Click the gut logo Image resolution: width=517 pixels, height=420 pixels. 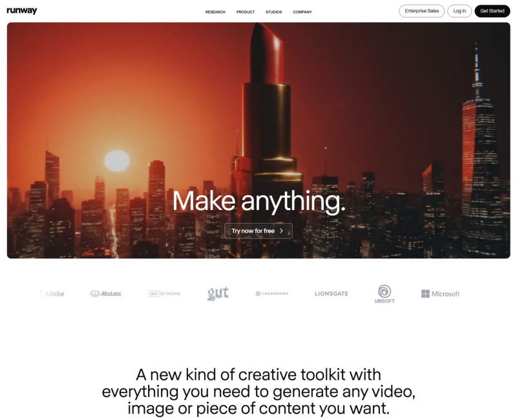[x=218, y=293]
